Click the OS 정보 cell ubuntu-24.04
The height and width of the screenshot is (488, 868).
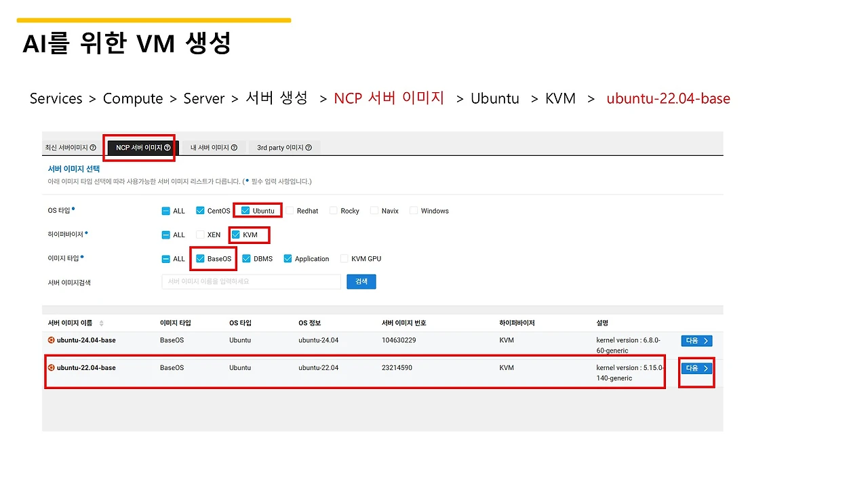(318, 340)
